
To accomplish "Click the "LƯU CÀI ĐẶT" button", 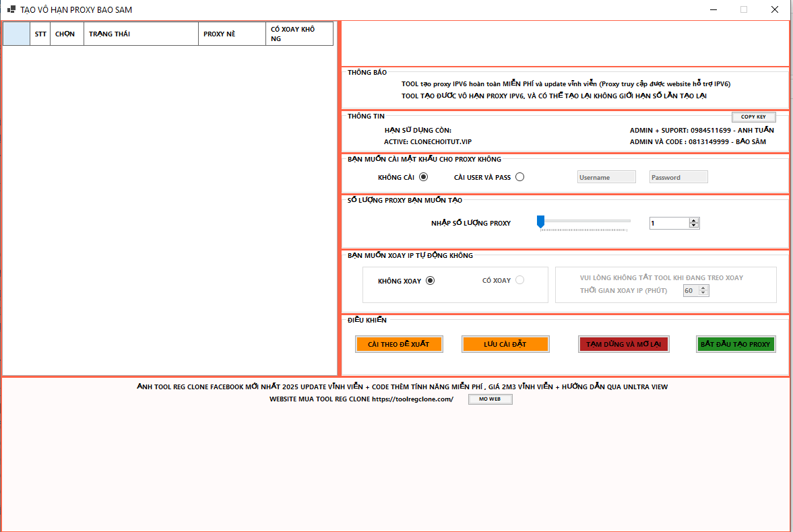I will point(505,344).
